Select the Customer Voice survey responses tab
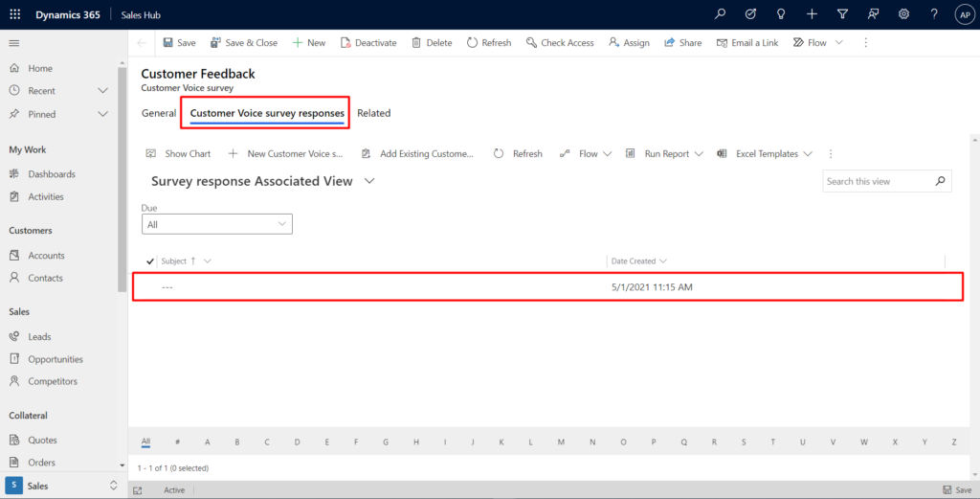The height and width of the screenshot is (499, 980). 267,113
